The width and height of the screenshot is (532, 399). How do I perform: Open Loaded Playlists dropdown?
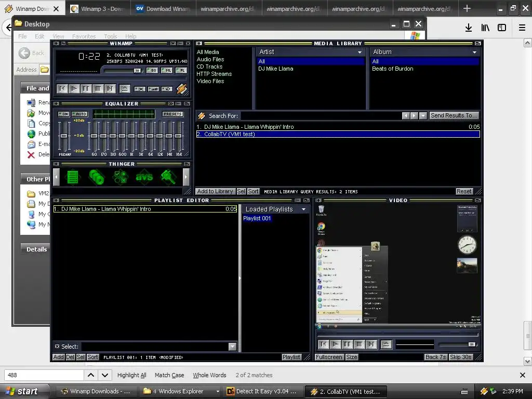coord(303,209)
